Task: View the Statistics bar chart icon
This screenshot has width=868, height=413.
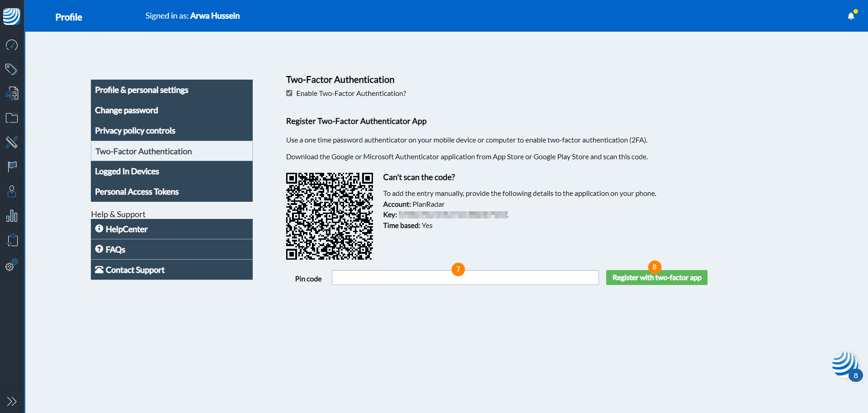Action: click(12, 215)
